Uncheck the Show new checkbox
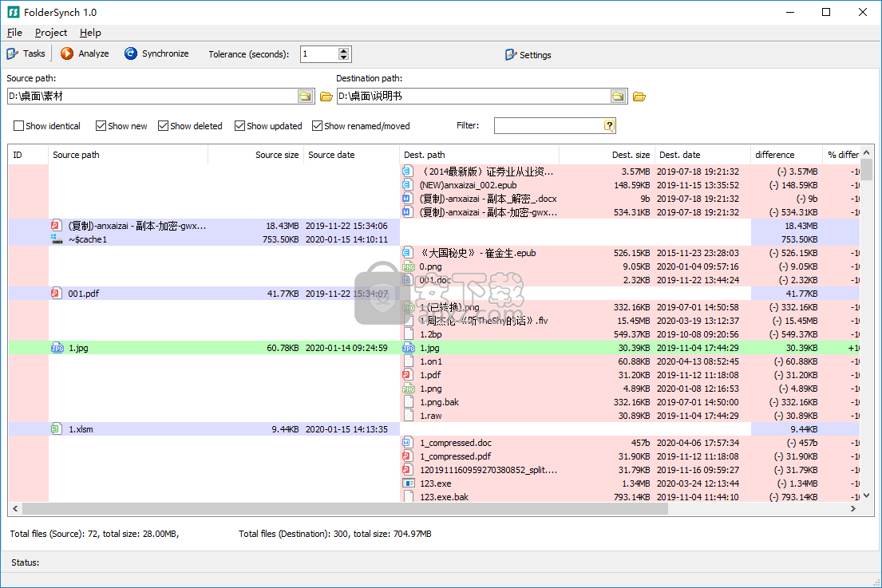The width and height of the screenshot is (882, 588). (x=101, y=126)
